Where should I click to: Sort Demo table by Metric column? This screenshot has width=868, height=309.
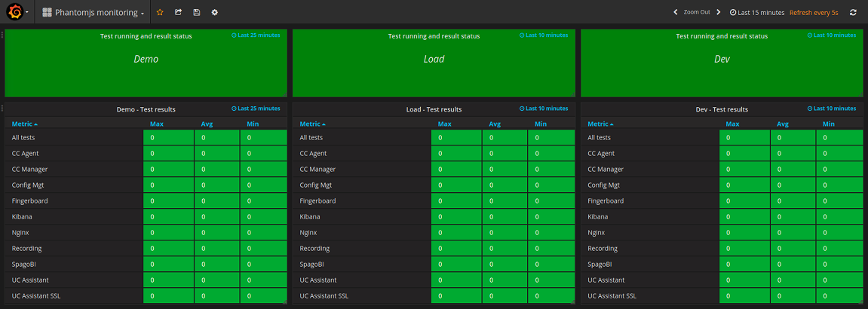25,124
